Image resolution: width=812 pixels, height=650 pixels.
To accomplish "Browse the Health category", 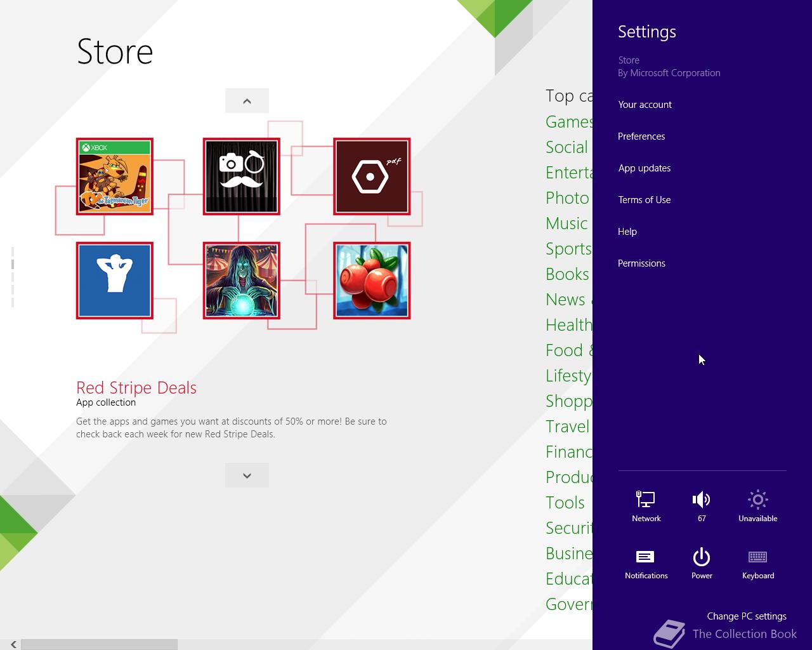I will click(569, 325).
